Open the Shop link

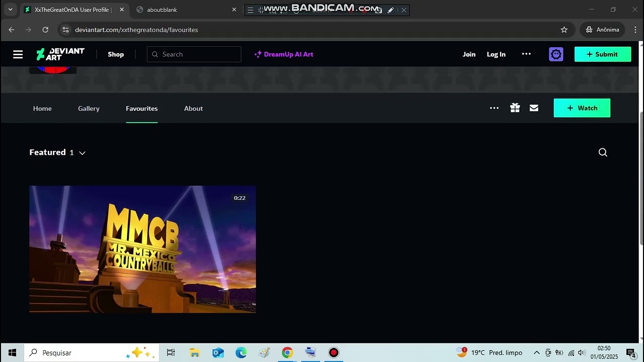tap(116, 54)
